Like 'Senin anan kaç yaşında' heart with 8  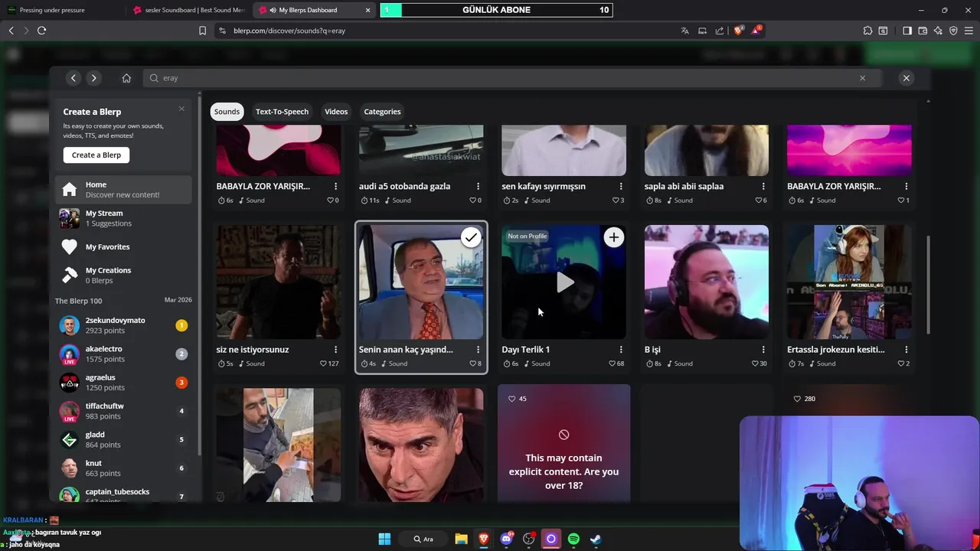click(473, 364)
